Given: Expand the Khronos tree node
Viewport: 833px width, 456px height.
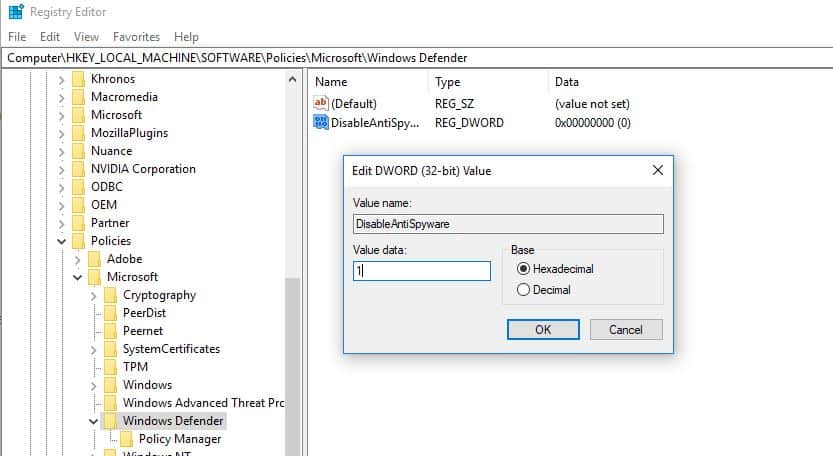Looking at the screenshot, I should point(62,79).
